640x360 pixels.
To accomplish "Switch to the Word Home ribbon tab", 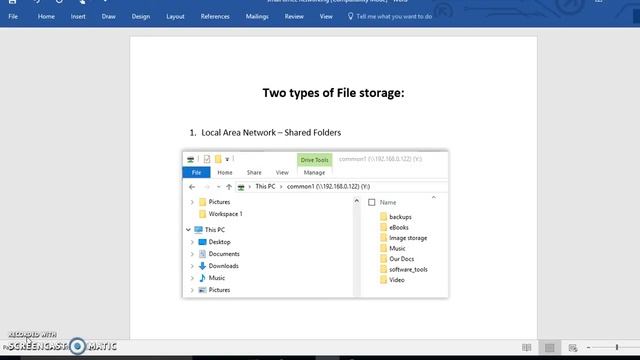I will point(46,17).
